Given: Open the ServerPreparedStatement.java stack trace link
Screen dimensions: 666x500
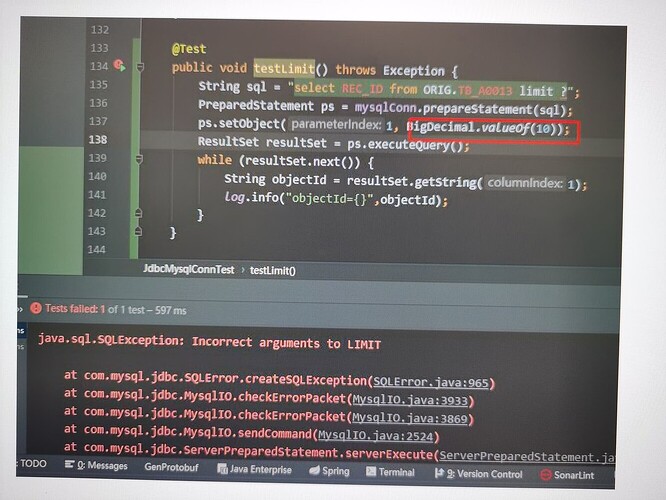Looking at the screenshot, I should click(x=527, y=457).
